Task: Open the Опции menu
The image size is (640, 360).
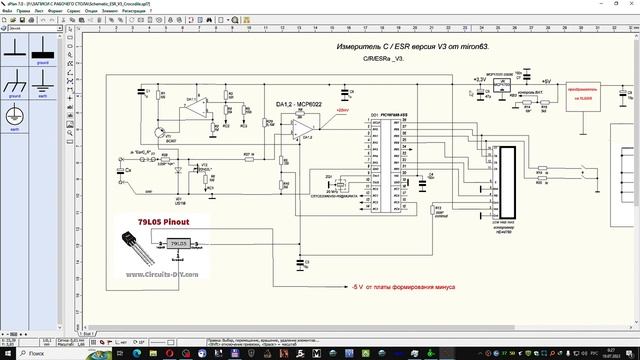Action: click(x=91, y=11)
